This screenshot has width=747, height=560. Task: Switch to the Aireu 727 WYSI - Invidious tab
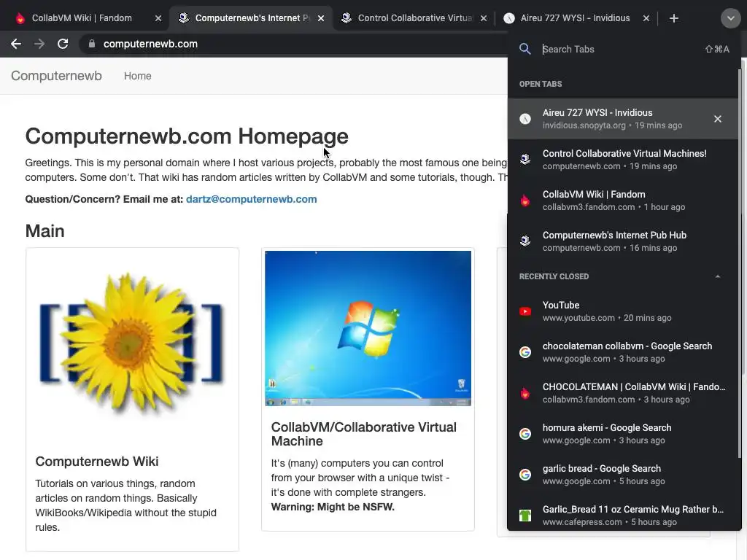(575, 18)
